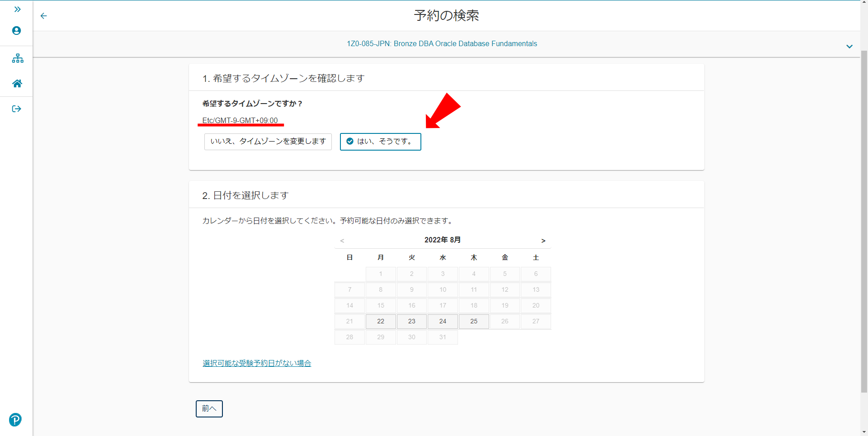
Task: Click section heading 2. 日付を選択します
Action: pos(245,195)
